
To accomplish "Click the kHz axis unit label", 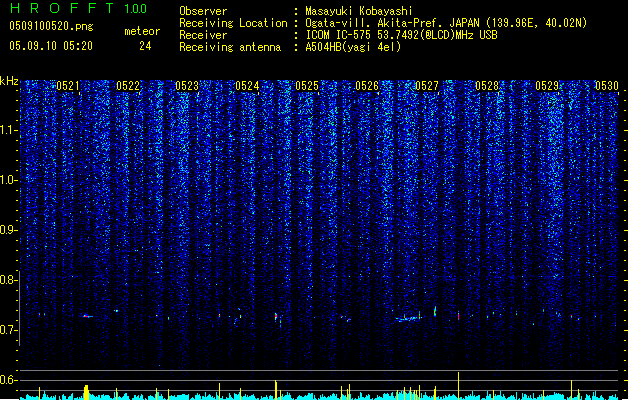I will pos(9,81).
